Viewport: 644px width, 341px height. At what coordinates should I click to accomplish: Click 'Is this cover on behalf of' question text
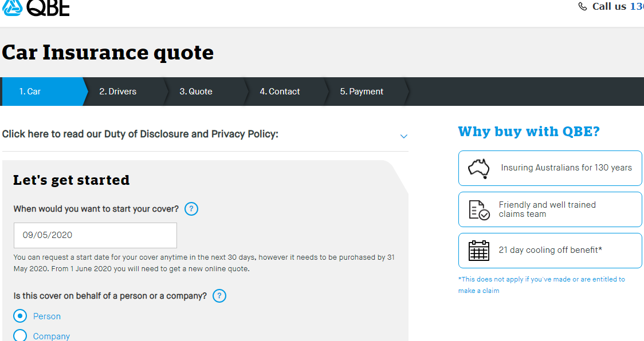click(x=110, y=296)
